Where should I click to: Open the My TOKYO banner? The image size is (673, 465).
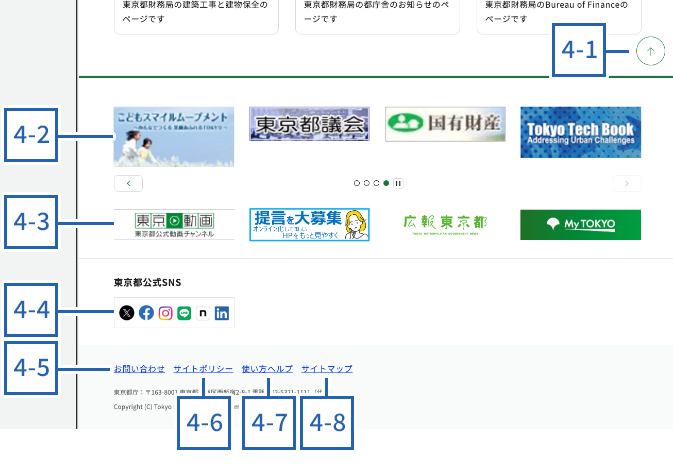point(581,225)
